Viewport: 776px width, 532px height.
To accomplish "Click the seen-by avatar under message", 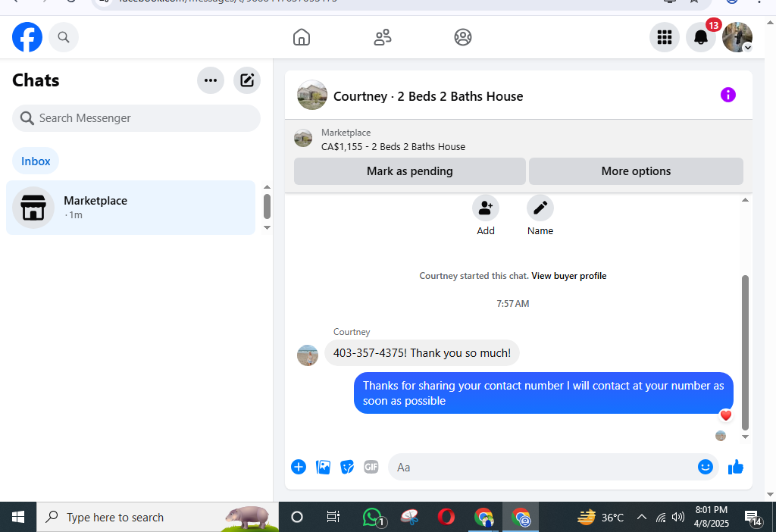I will 721,436.
